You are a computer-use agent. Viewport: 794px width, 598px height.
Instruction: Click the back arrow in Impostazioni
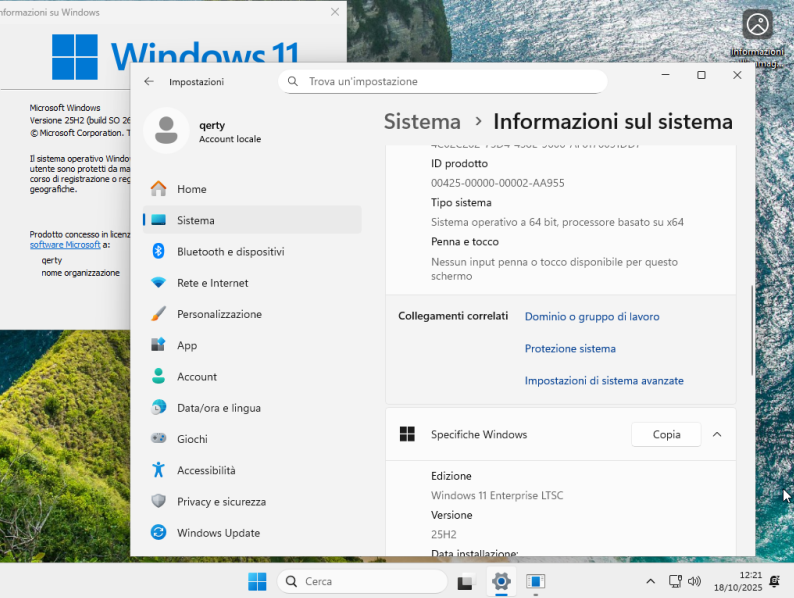point(148,82)
